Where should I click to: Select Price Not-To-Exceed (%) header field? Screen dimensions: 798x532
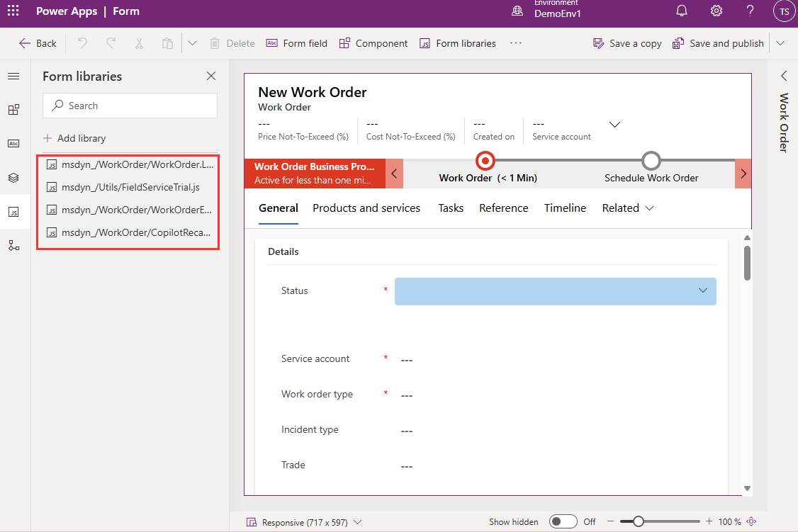tap(303, 131)
